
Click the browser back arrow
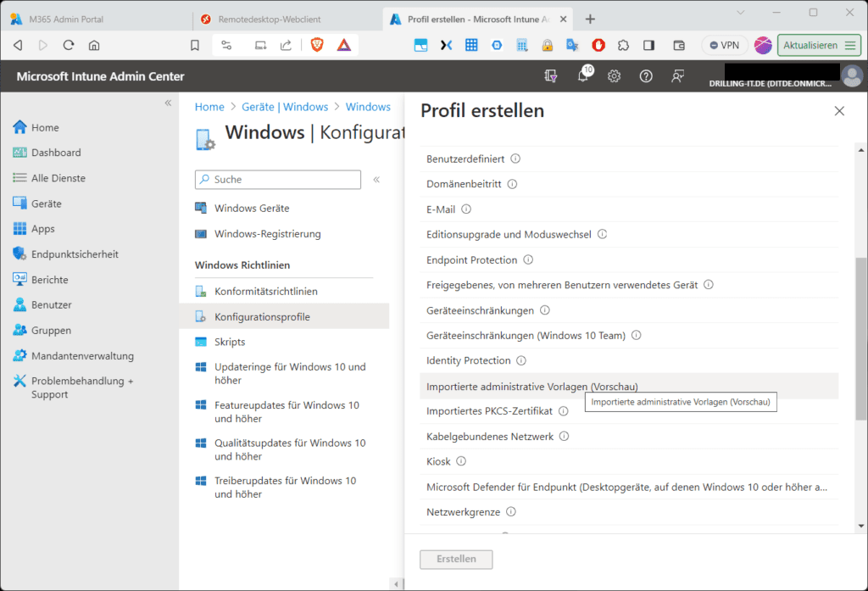pos(18,46)
